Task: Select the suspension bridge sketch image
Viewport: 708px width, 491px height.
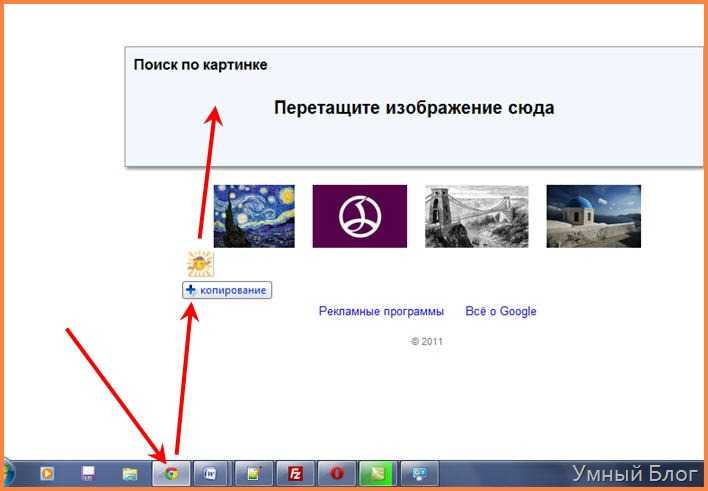Action: tap(476, 216)
